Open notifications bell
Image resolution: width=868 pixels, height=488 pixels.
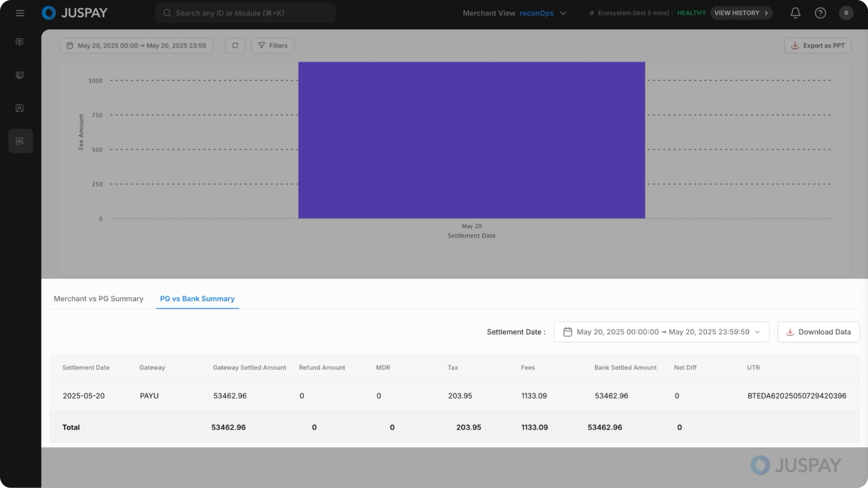coord(795,13)
